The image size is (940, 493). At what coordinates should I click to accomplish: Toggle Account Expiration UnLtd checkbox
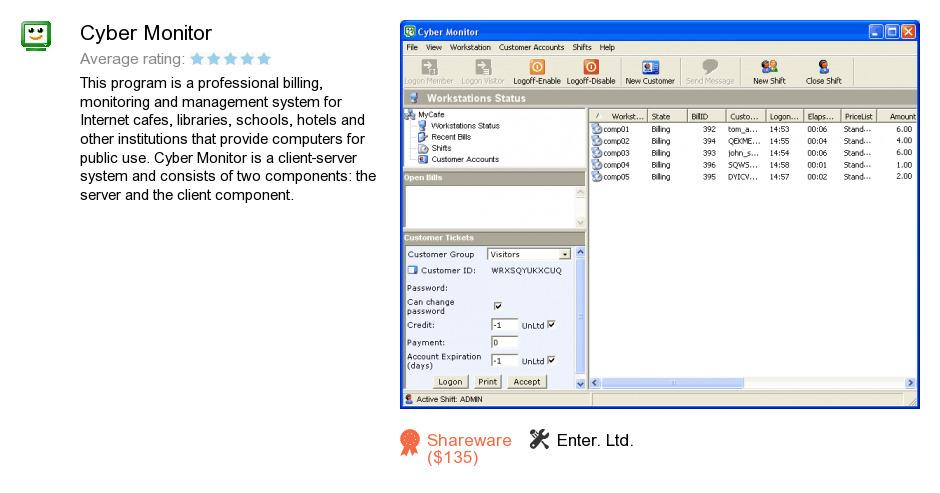[551, 360]
